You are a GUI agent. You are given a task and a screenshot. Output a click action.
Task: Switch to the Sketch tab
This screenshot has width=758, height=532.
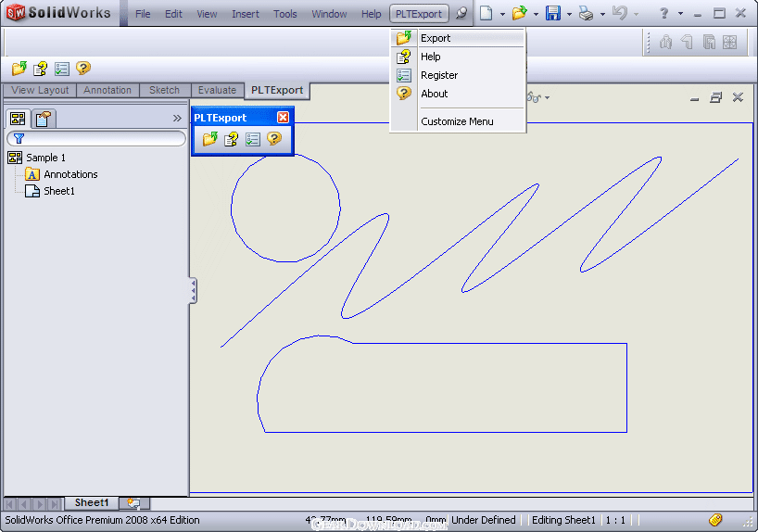pyautogui.click(x=164, y=91)
